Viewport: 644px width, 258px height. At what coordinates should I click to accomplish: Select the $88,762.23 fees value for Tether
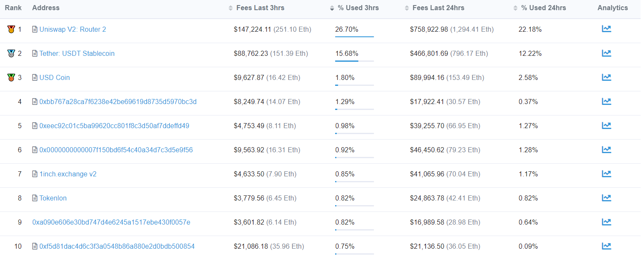[x=251, y=53]
